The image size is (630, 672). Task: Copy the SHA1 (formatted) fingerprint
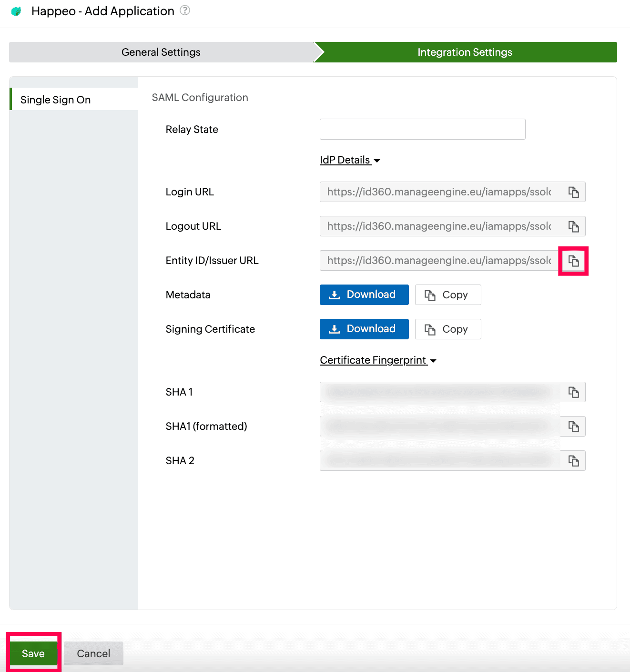(573, 427)
